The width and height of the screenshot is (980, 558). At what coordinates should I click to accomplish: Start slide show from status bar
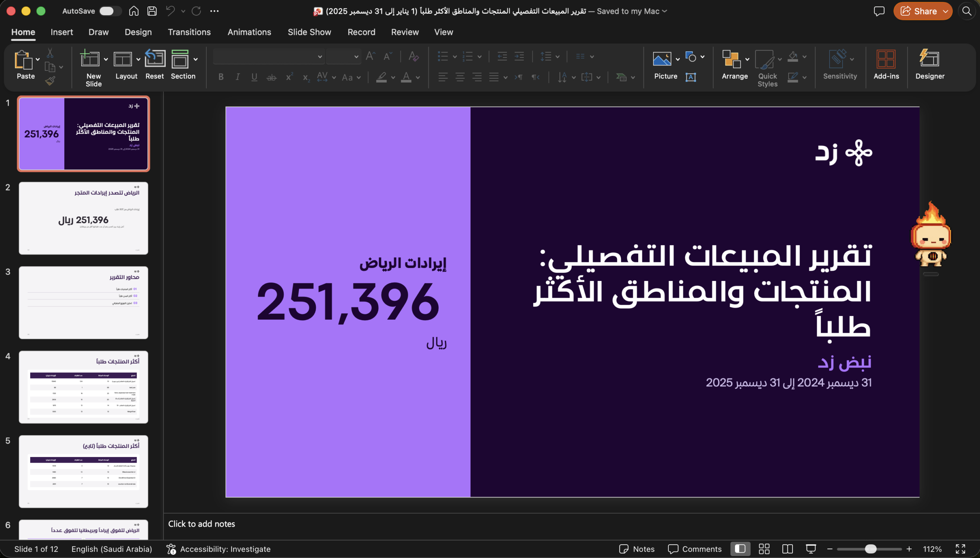(811, 549)
